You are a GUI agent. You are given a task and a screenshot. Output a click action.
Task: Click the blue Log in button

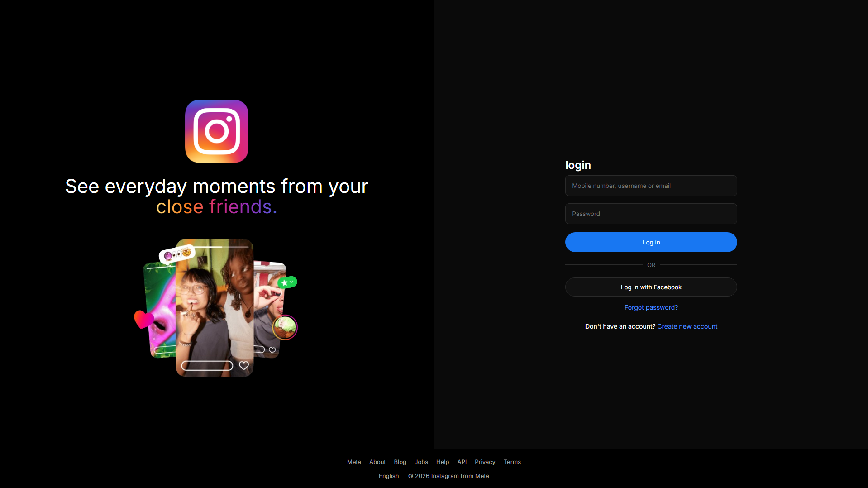coord(651,242)
